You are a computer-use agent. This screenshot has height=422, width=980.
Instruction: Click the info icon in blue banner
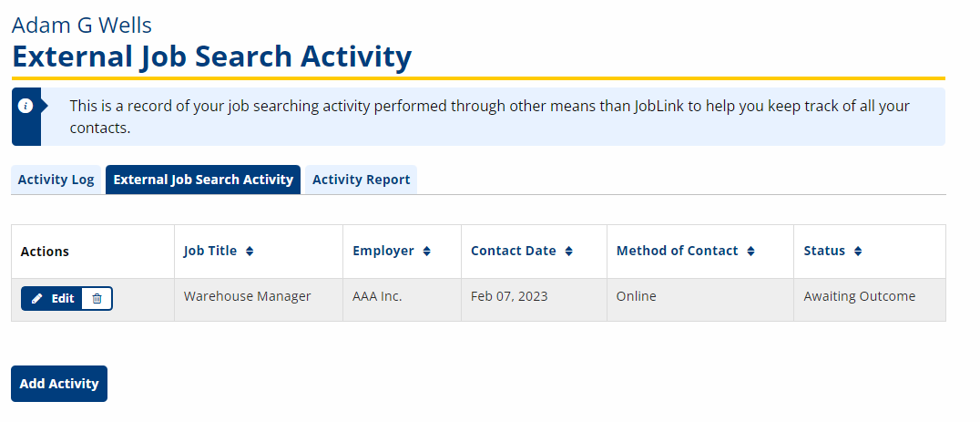click(26, 106)
